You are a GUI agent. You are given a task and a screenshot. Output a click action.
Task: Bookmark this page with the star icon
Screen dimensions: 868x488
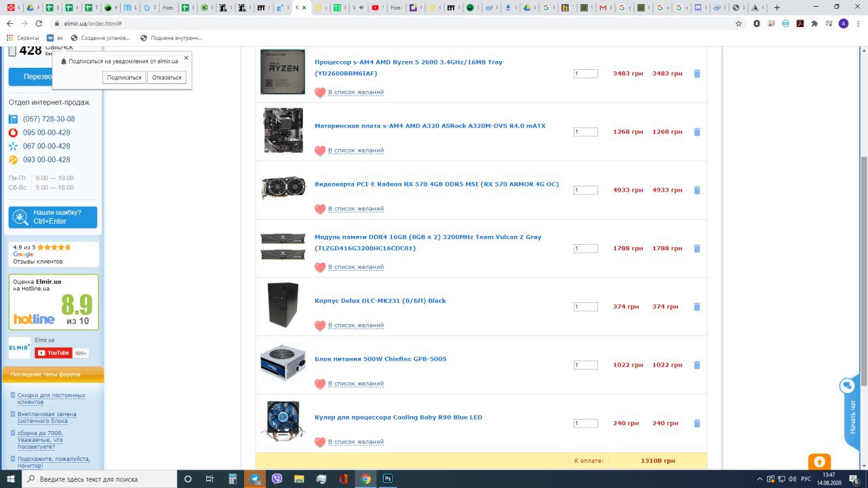pos(738,23)
